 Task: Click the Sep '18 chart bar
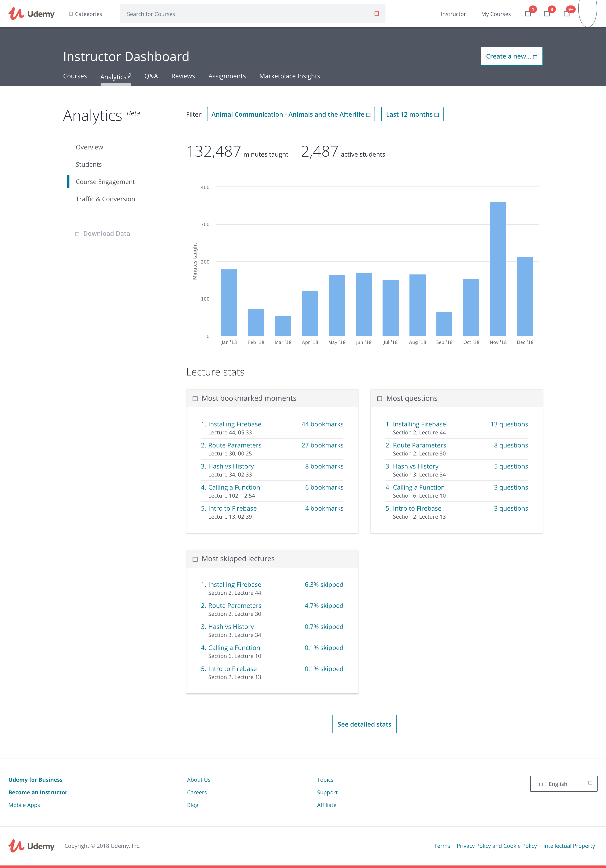point(444,324)
